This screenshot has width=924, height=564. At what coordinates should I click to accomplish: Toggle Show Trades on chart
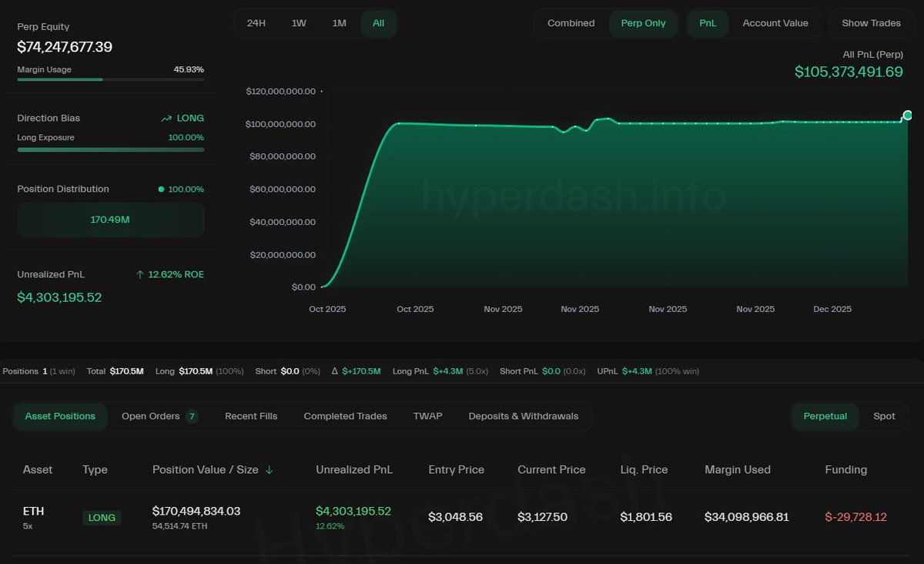(871, 23)
